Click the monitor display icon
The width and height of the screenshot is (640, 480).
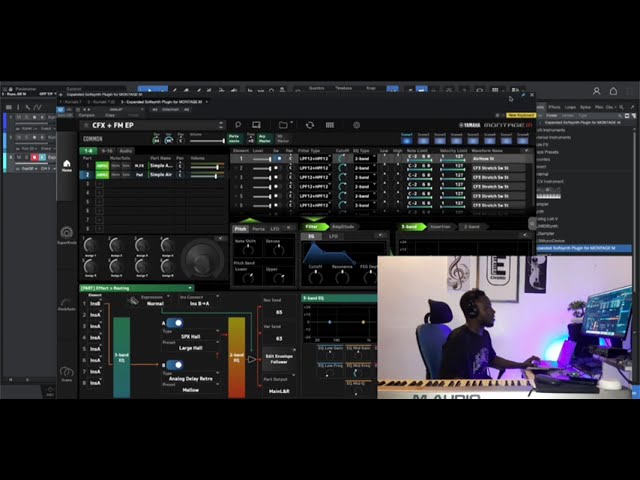256,125
